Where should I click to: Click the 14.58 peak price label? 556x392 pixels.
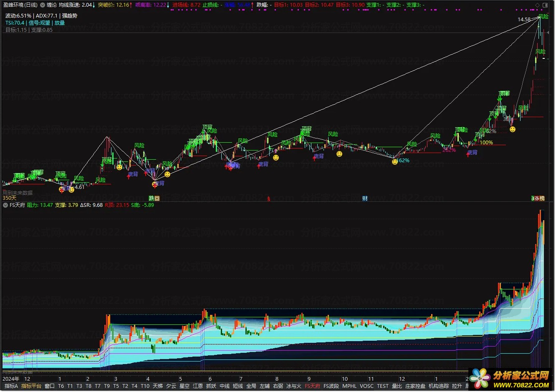point(524,20)
